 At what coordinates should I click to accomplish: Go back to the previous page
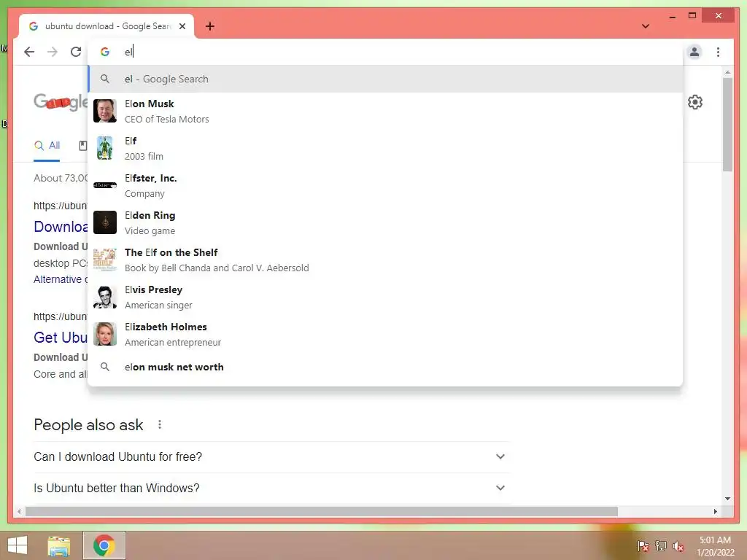29,52
